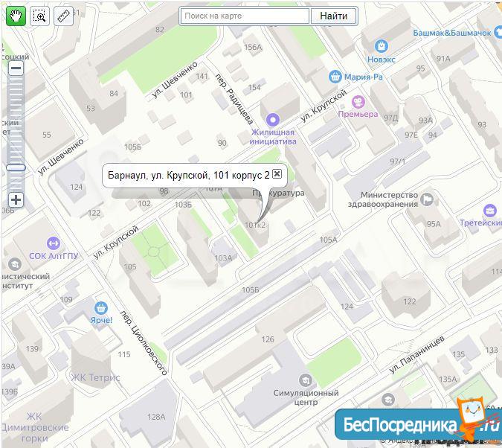Image resolution: width=502 pixels, height=448 pixels.
Task: Open the Новэкс store marker
Action: pyautogui.click(x=381, y=46)
